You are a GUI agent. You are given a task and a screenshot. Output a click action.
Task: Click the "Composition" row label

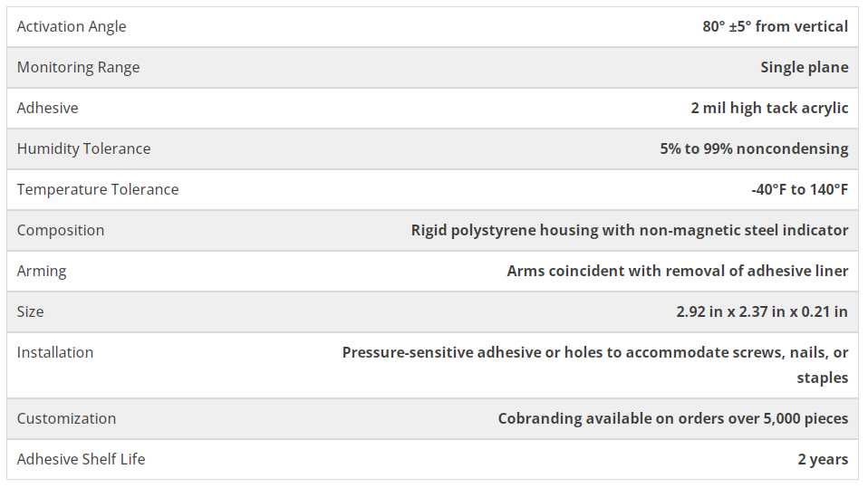tap(61, 230)
